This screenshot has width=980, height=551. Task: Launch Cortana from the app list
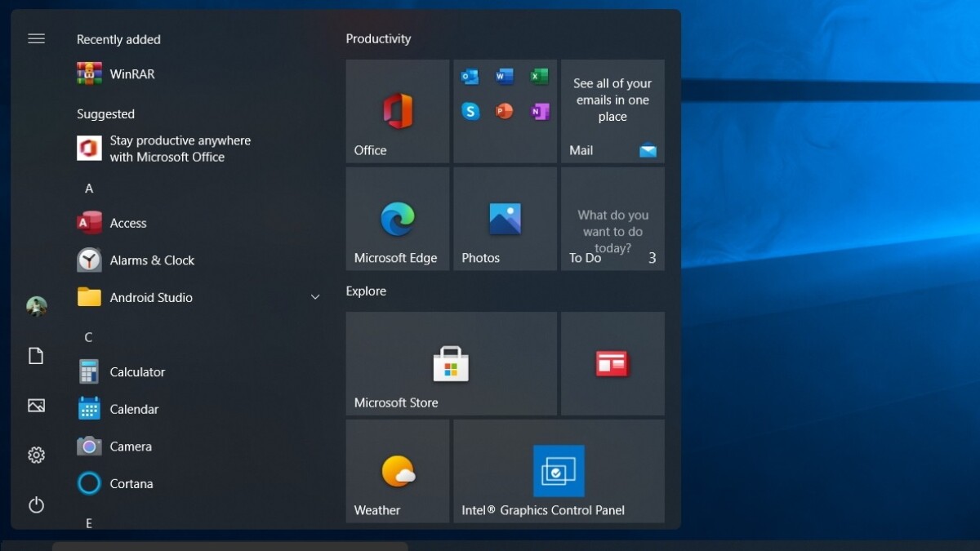131,483
